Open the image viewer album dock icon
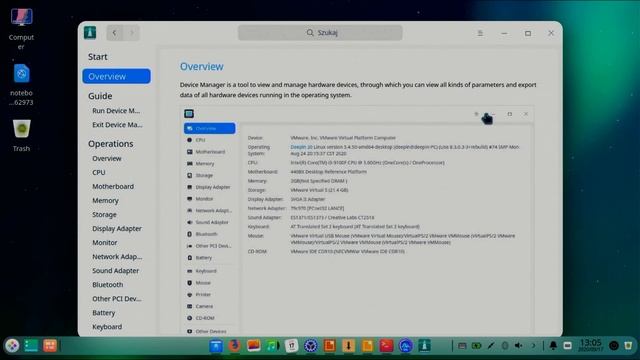This screenshot has height=360, width=640. 253,346
